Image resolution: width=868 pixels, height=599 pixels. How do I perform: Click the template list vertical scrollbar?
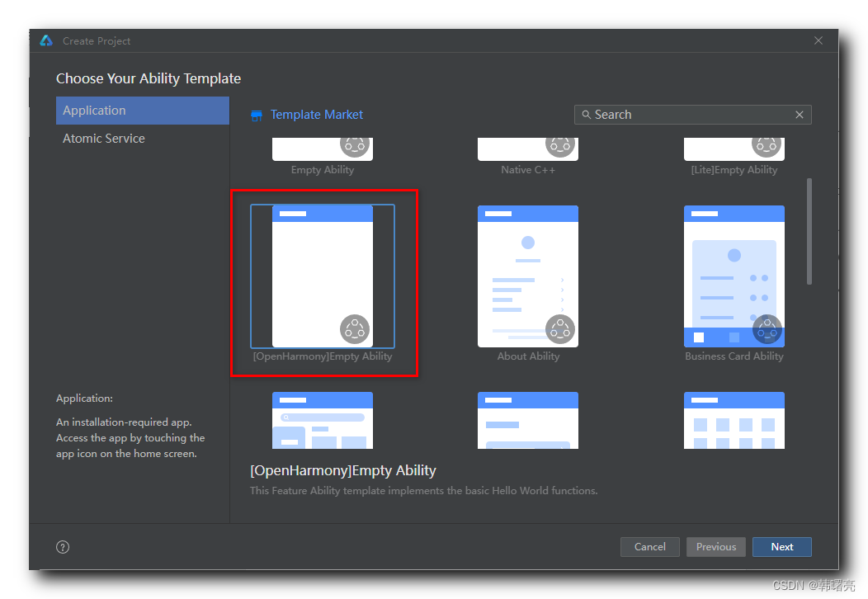809,231
